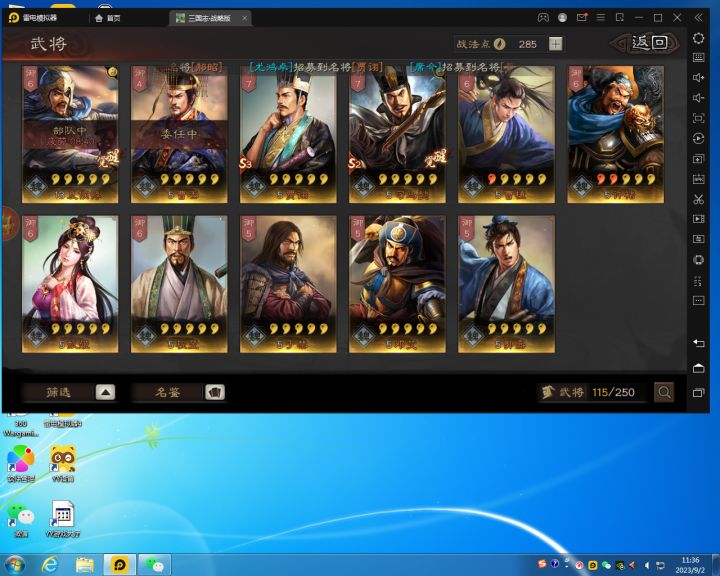Screen dimensions: 720x576
Task: Click the search magnifier beside 武将 count
Action: click(664, 392)
